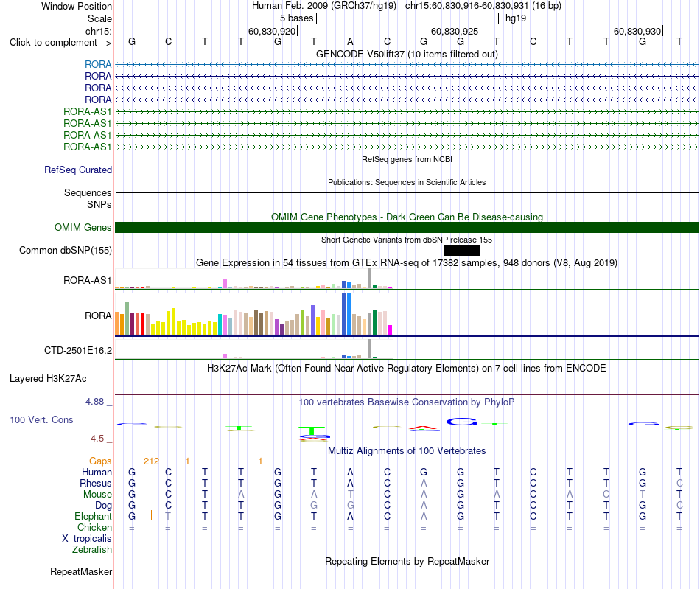The image size is (700, 589).
Task: Select the Rhesus alignment row label
Action: pos(96,483)
